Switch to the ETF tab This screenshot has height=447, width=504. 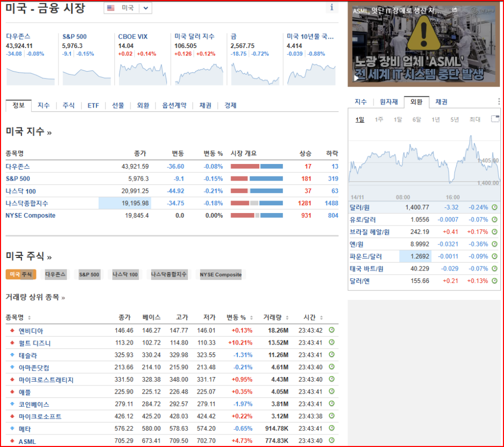[x=93, y=105]
